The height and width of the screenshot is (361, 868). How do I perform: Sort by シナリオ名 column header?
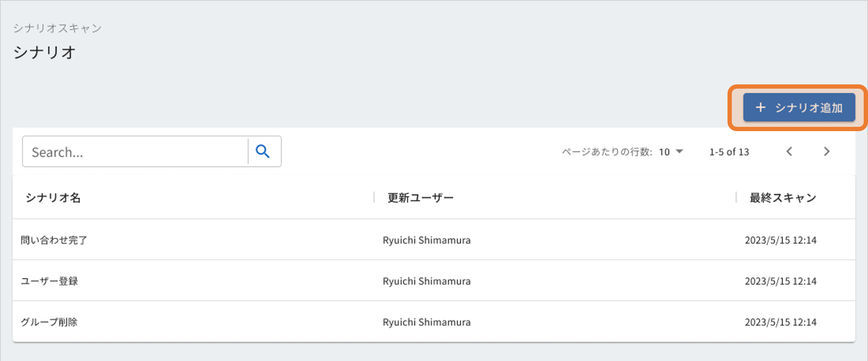click(53, 197)
